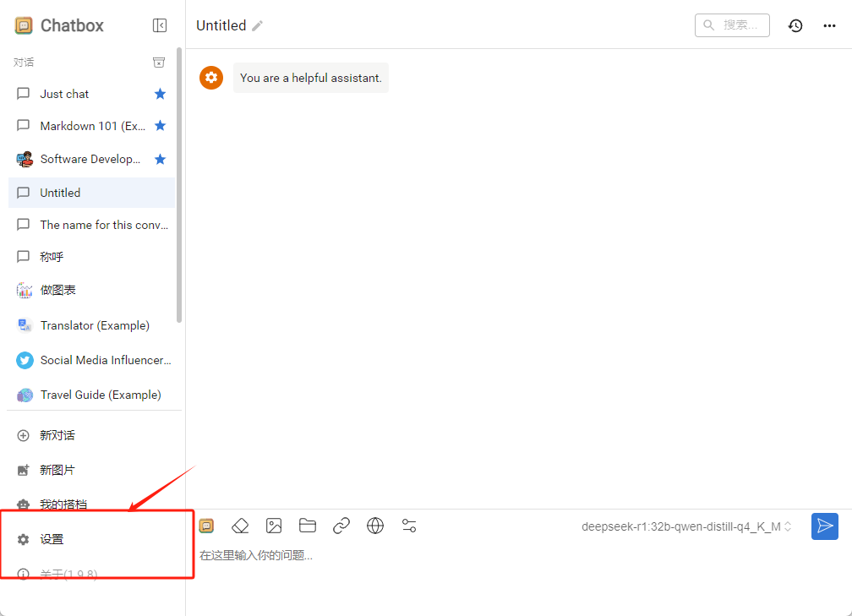This screenshot has width=852, height=616.
Task: Attach an image using the picture icon
Action: [x=274, y=526]
